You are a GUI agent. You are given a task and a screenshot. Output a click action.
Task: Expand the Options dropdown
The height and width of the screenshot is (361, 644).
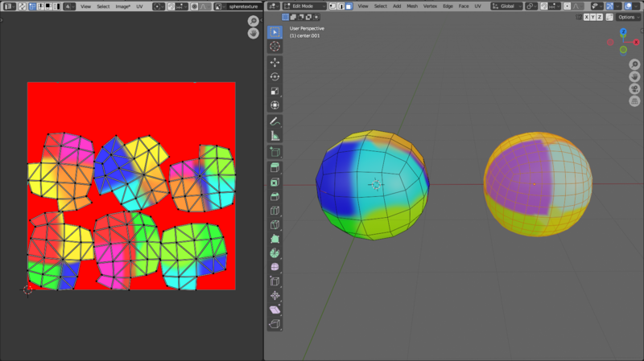point(627,17)
